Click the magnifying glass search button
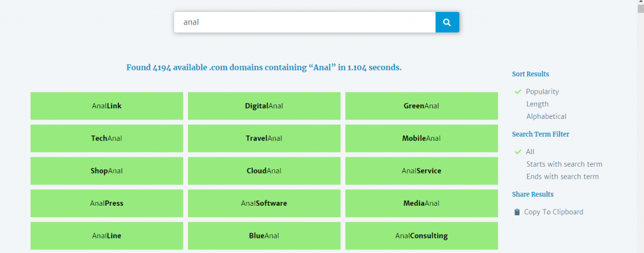 [447, 22]
